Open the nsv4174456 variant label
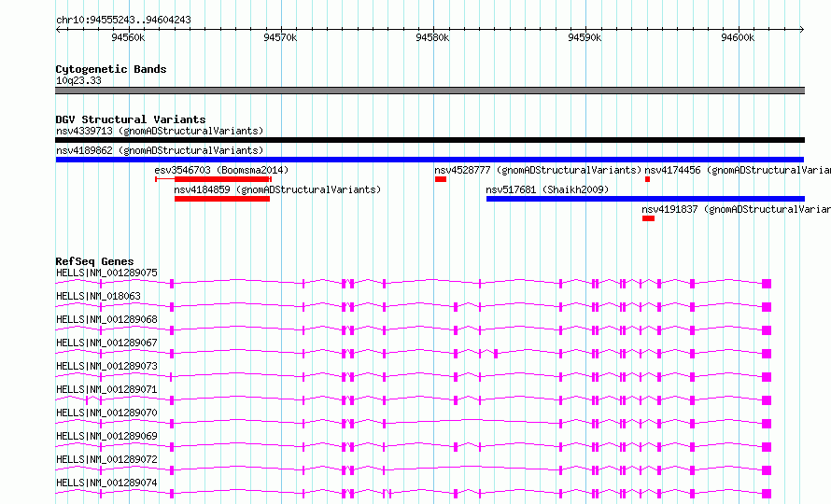This screenshot has width=831, height=504. (738, 170)
